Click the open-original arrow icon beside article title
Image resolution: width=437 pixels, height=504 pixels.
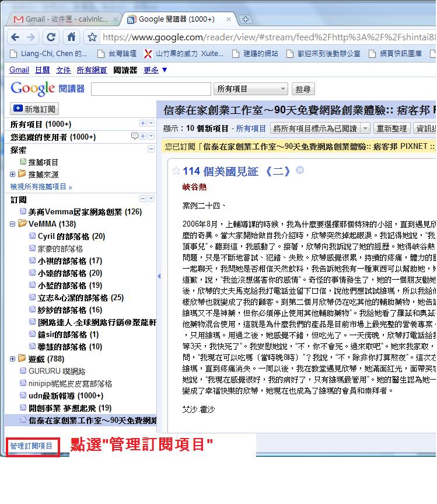click(x=300, y=170)
